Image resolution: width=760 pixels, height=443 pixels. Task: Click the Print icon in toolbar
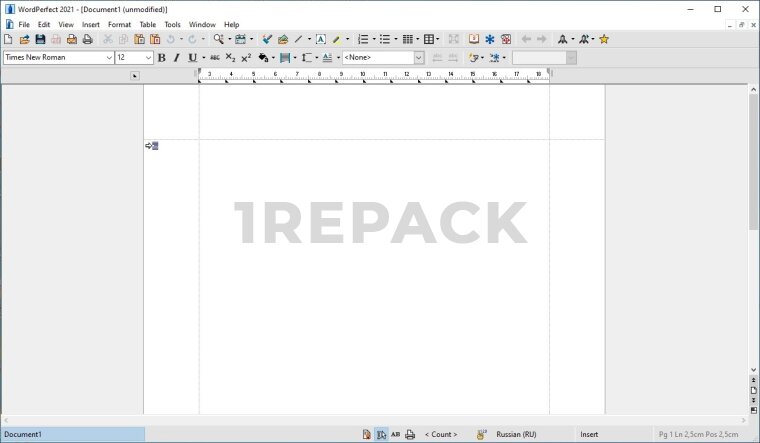[87, 39]
